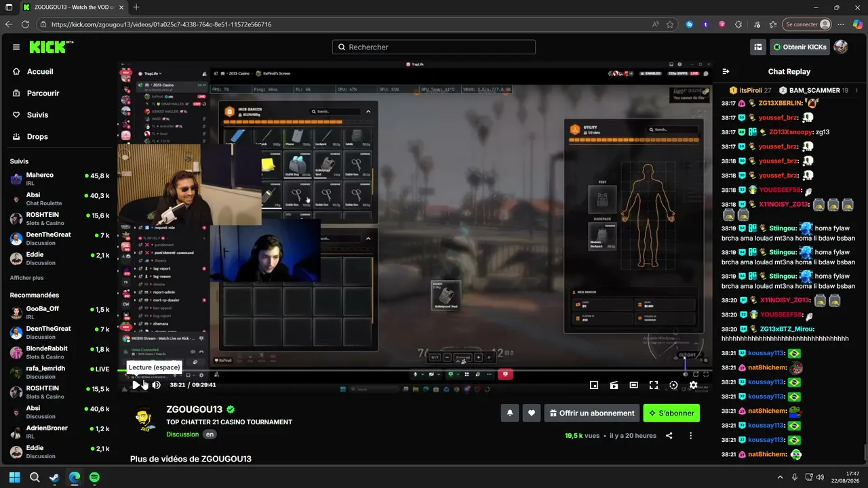868x488 pixels.
Task: Follow ZGOUGOU13 with the heart button
Action: (x=532, y=413)
